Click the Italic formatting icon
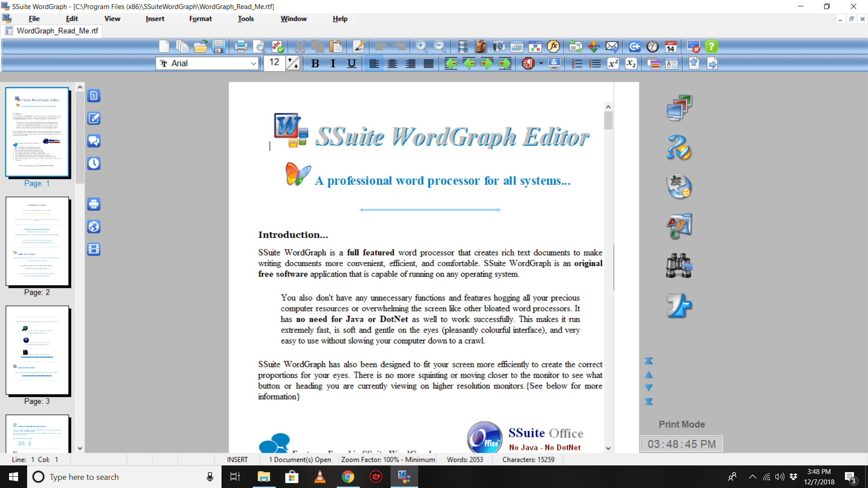The width and height of the screenshot is (868, 488). pyautogui.click(x=333, y=64)
